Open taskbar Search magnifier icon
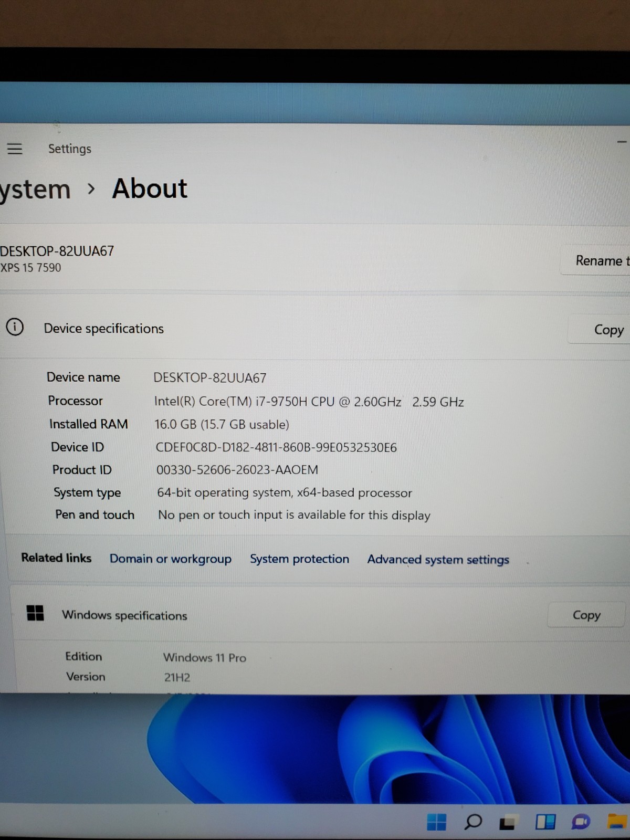The height and width of the screenshot is (840, 630). click(472, 822)
